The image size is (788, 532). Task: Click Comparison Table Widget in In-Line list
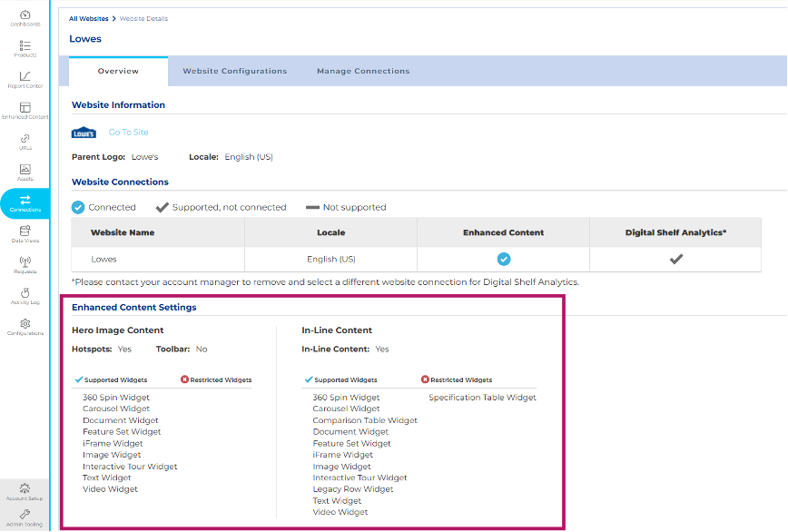[x=365, y=420]
